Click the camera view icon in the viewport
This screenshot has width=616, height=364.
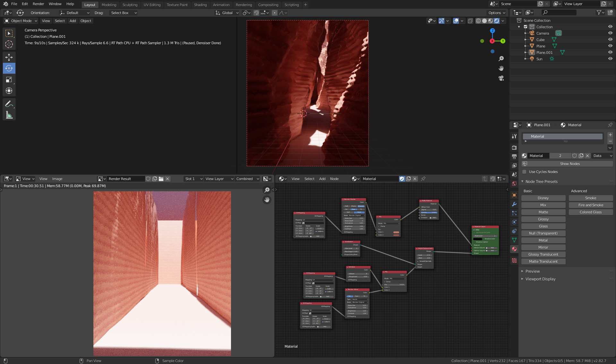501,78
